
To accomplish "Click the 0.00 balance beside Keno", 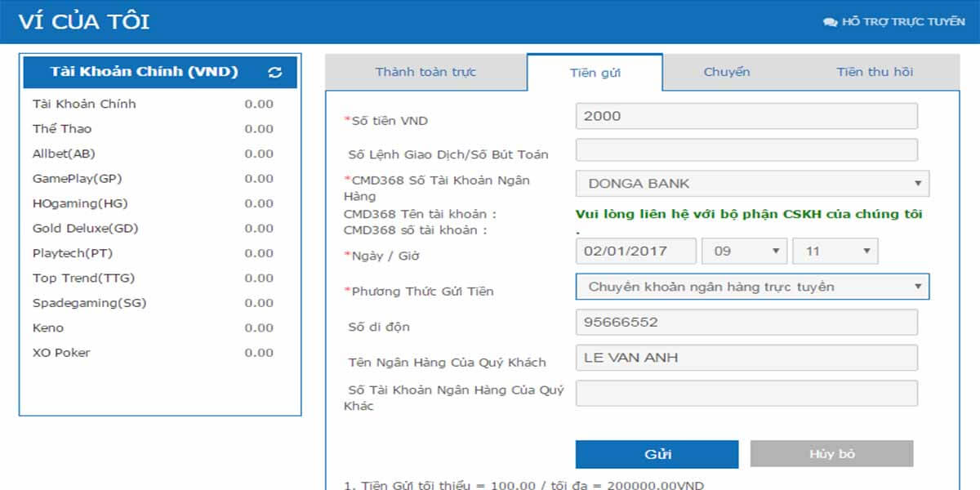I will click(x=259, y=328).
